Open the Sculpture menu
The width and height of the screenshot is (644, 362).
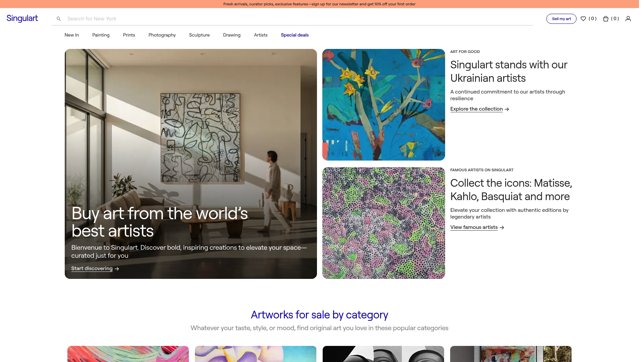[x=199, y=35]
